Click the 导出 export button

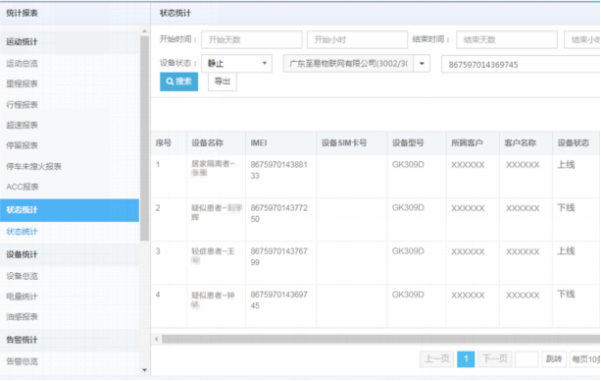click(x=222, y=82)
